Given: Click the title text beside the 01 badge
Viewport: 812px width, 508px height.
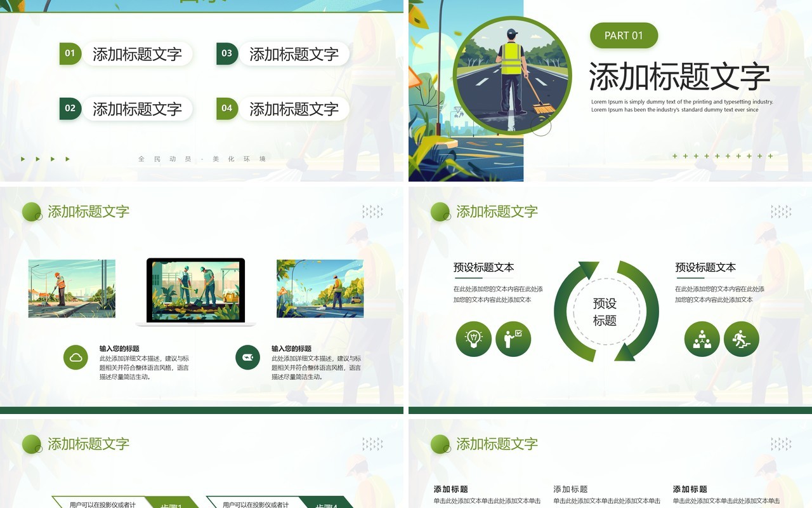Looking at the screenshot, I should 137,54.
